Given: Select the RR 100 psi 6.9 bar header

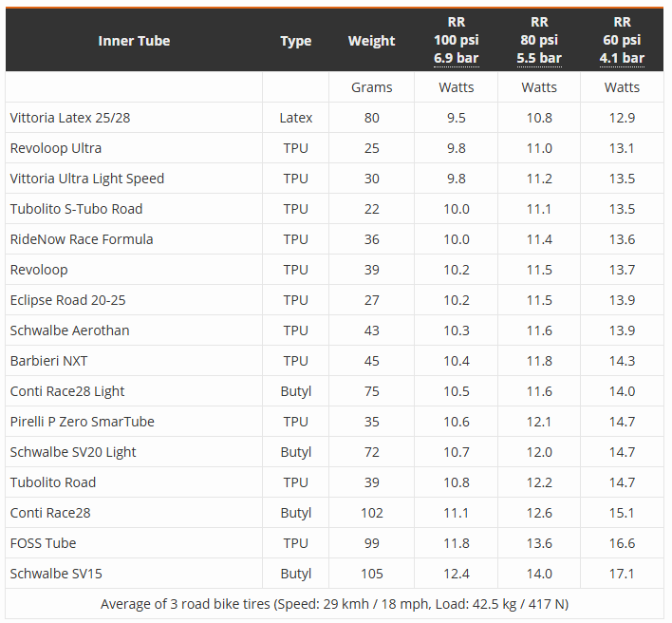Looking at the screenshot, I should (456, 40).
